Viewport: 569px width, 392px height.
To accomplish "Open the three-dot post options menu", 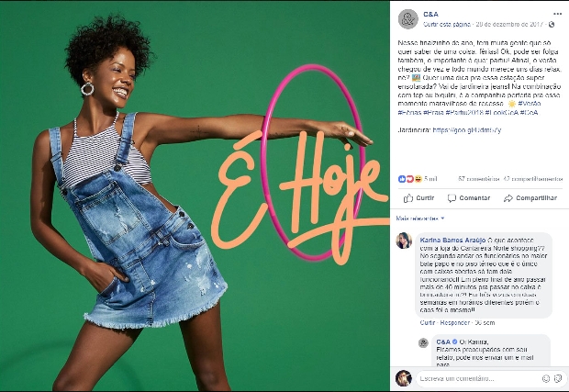I will (x=557, y=14).
